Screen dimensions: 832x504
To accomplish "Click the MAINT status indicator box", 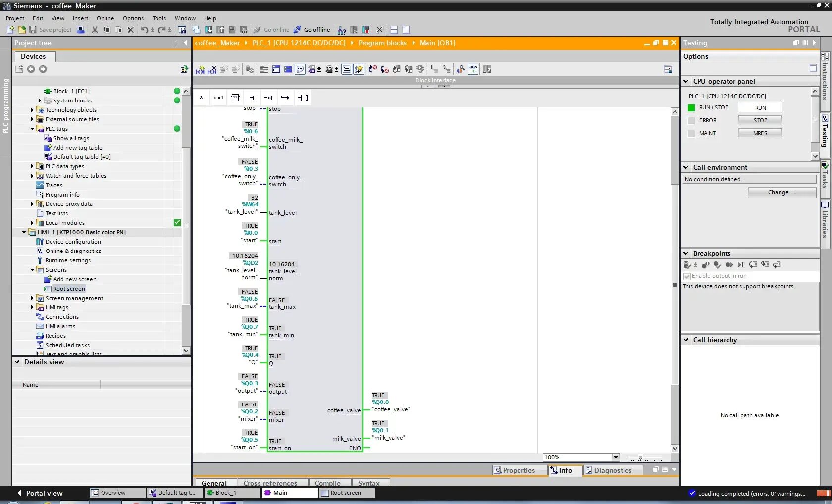I will (x=691, y=134).
